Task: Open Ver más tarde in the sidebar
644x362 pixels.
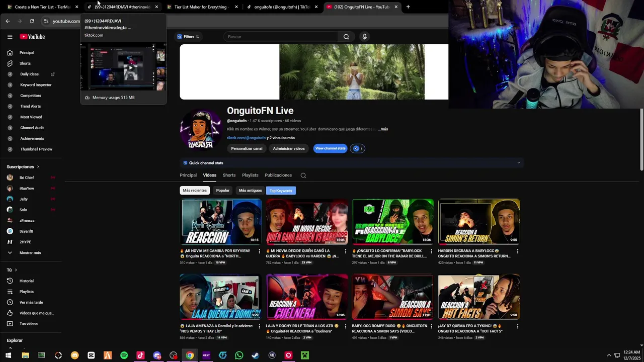Action: point(31,302)
